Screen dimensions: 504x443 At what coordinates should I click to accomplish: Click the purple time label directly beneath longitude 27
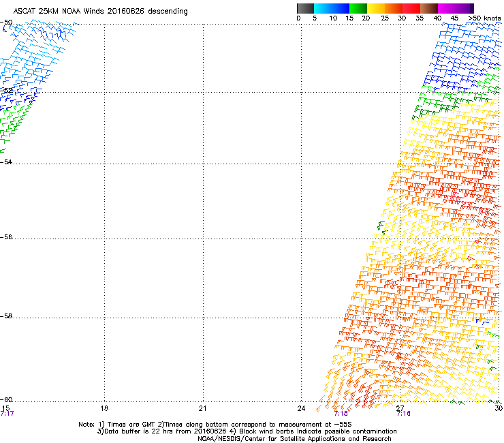[403, 414]
